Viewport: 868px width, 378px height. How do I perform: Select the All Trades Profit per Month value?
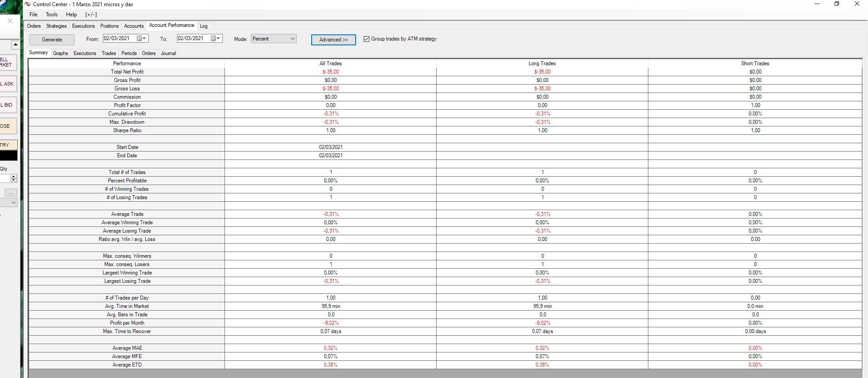tap(331, 323)
